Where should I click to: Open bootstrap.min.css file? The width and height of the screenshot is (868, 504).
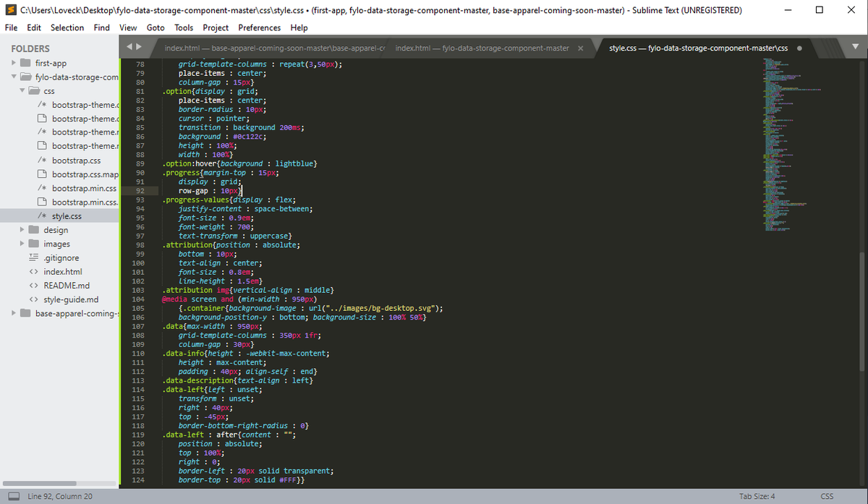[x=84, y=188]
